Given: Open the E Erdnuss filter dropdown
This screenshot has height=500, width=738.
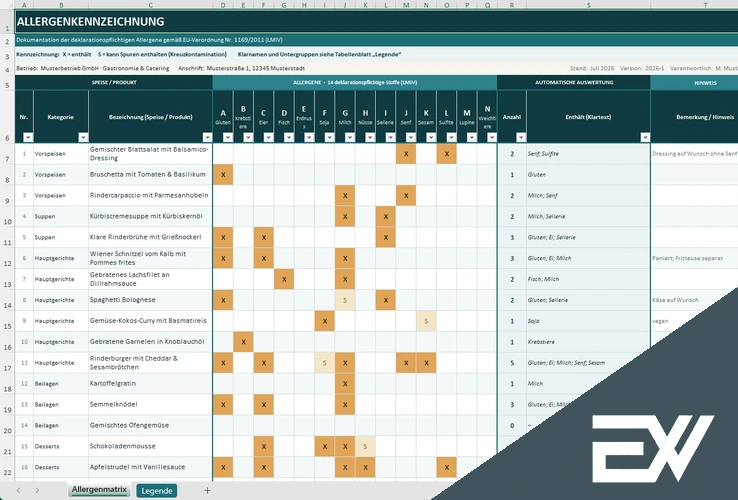Looking at the screenshot, I should [309, 137].
